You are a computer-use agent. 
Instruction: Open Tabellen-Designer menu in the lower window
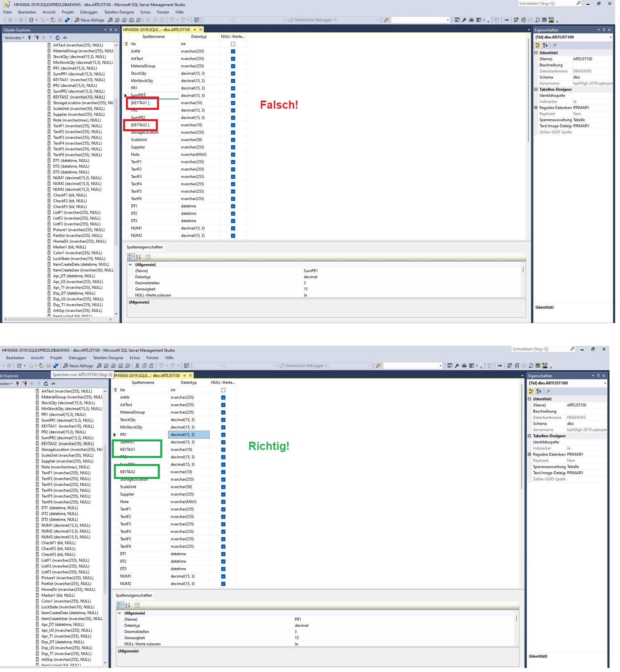click(x=108, y=358)
